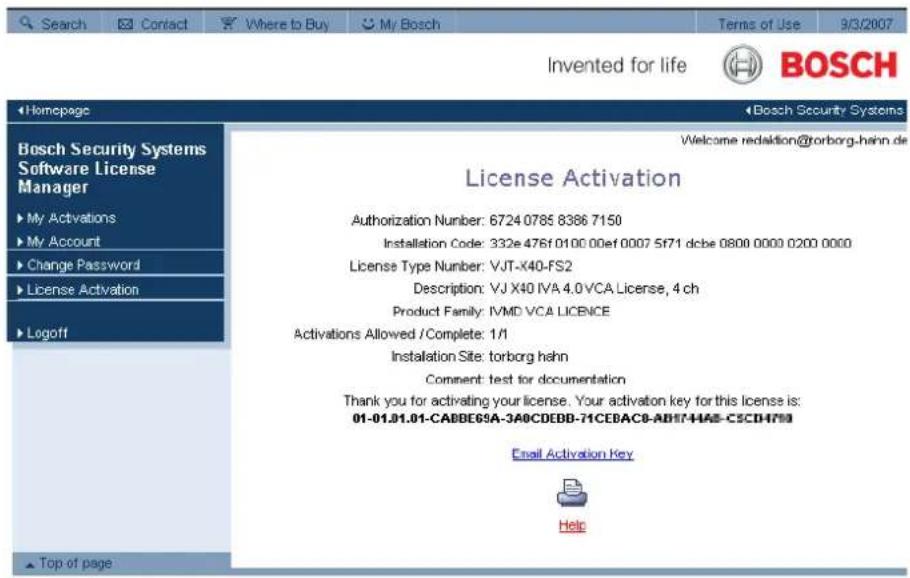910x578 pixels.
Task: Click the arrow beside My Activations
Action: click(20, 218)
